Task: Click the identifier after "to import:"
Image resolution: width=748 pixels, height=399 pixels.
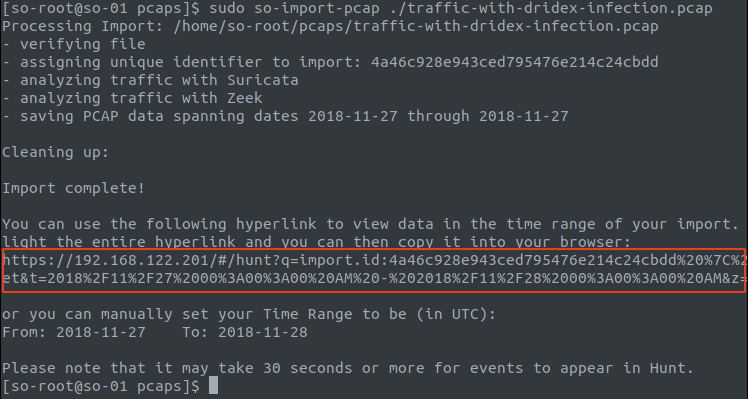Action: click(x=515, y=62)
